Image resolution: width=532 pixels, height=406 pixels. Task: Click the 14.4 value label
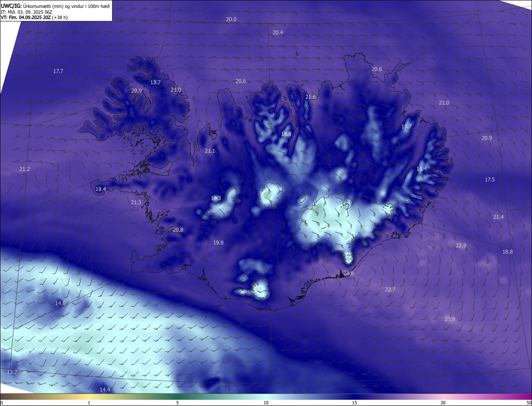pyautogui.click(x=105, y=390)
